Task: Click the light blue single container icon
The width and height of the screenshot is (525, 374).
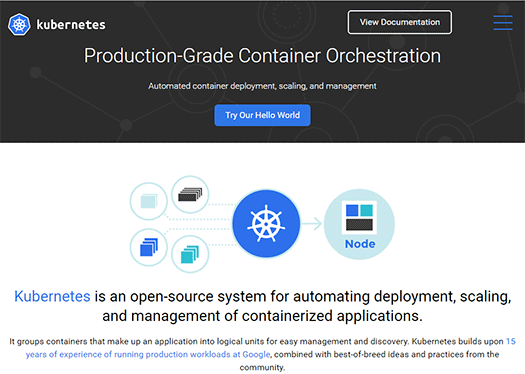Action: [149, 201]
